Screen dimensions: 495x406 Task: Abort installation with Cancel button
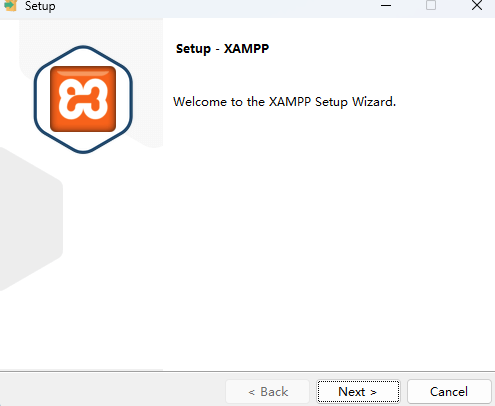tap(449, 392)
